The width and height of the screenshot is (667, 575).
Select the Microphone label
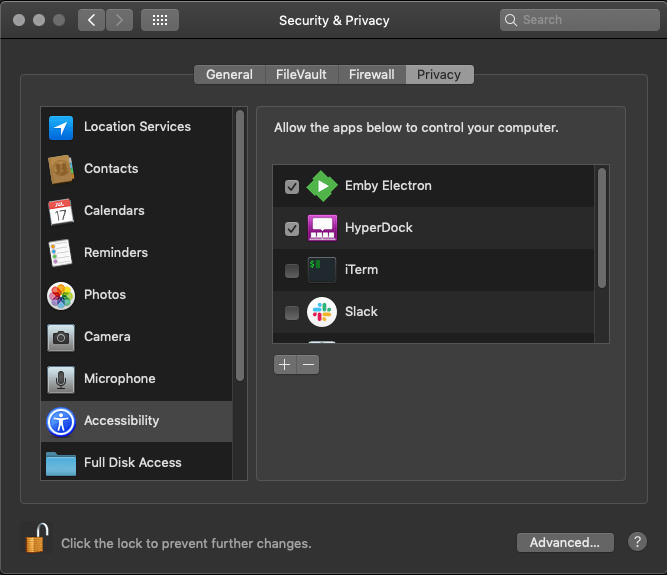click(x=120, y=379)
